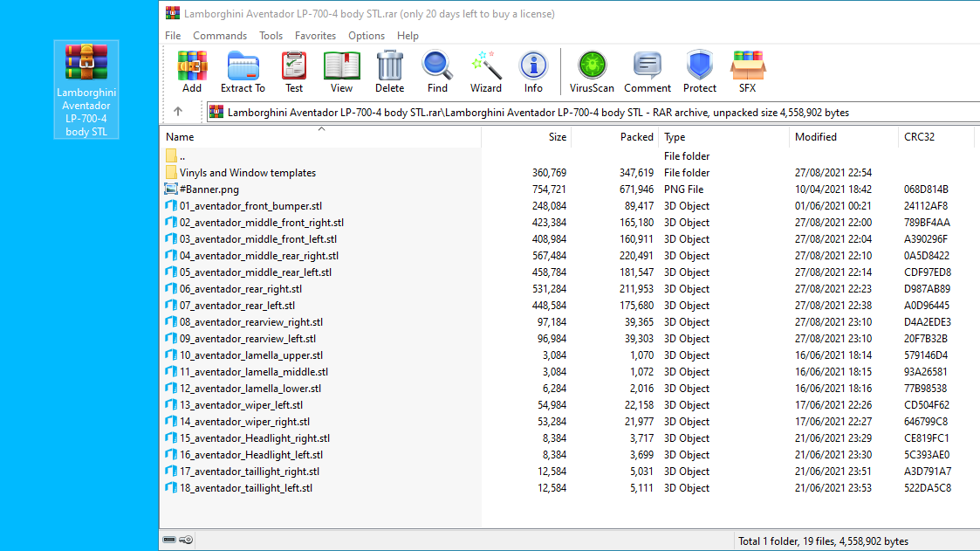980x551 pixels.
Task: Select 08_aventador_rearview_right.stl
Action: 251,321
